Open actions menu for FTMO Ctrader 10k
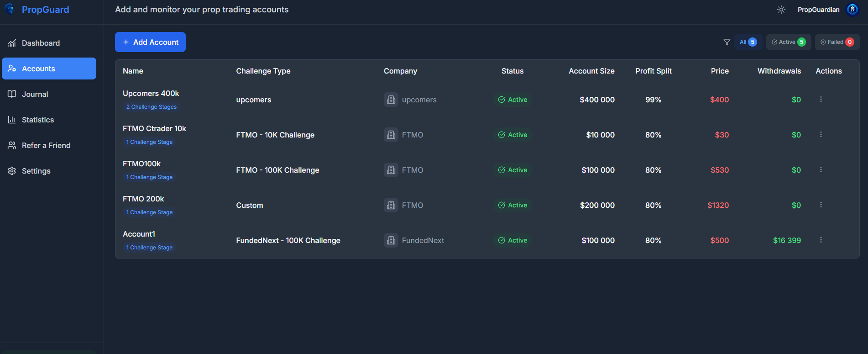The width and height of the screenshot is (868, 354). 821,134
